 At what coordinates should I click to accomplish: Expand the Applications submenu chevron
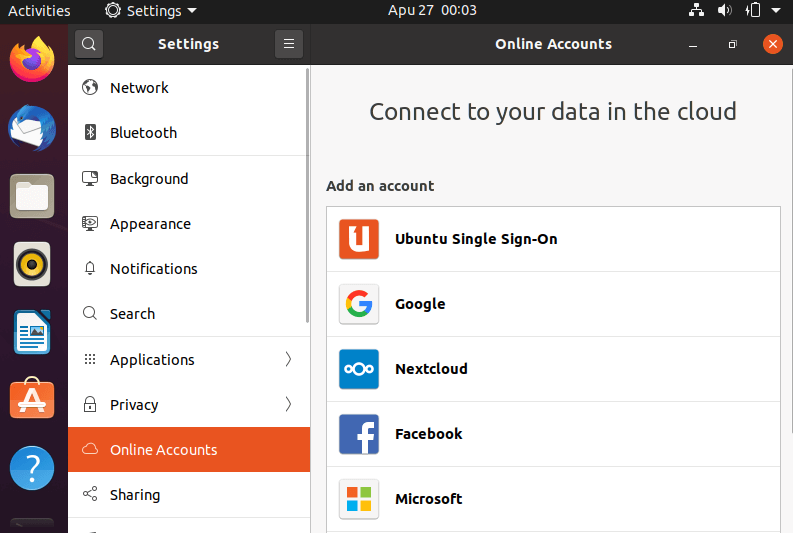(288, 359)
